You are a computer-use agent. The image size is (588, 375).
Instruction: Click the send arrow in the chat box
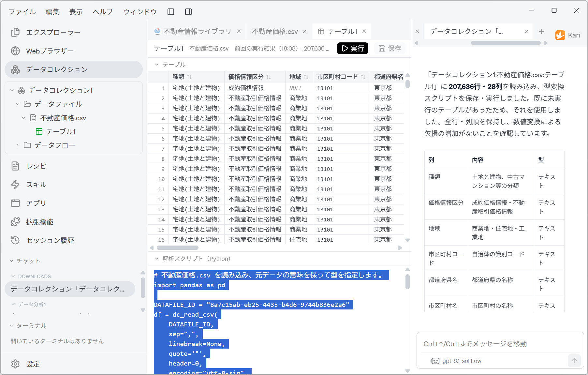click(574, 361)
